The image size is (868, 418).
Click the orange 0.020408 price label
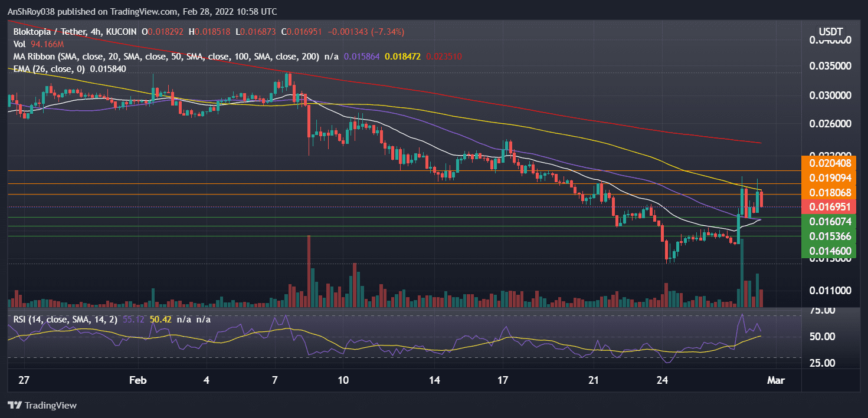click(831, 162)
